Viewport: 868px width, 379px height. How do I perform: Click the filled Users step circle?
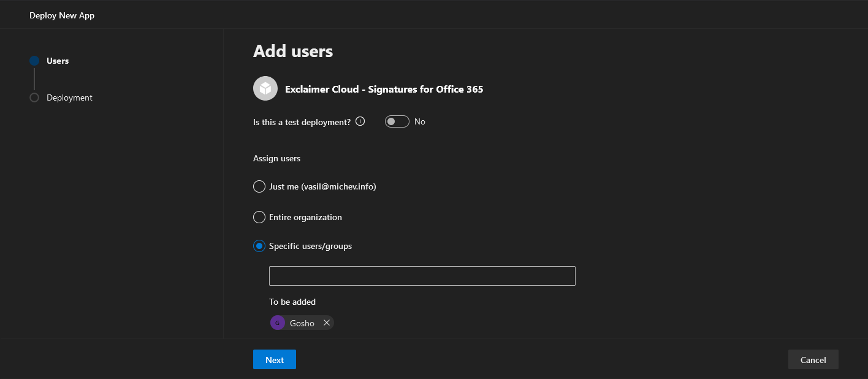pos(34,61)
